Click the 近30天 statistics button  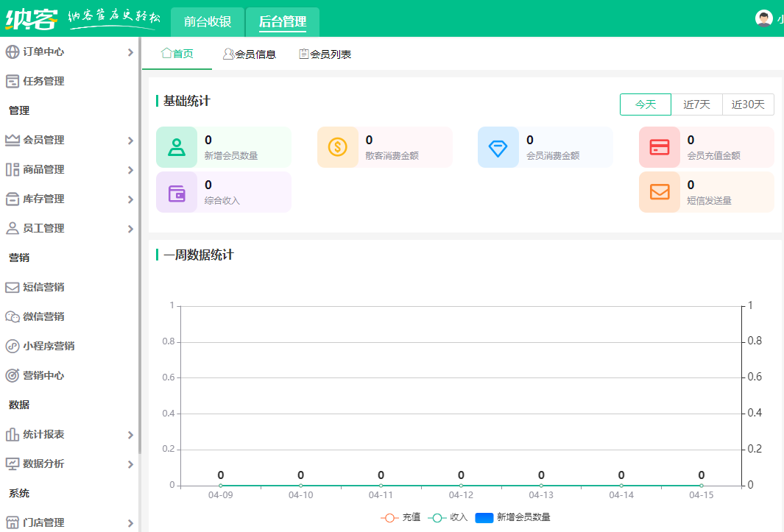[x=748, y=104]
